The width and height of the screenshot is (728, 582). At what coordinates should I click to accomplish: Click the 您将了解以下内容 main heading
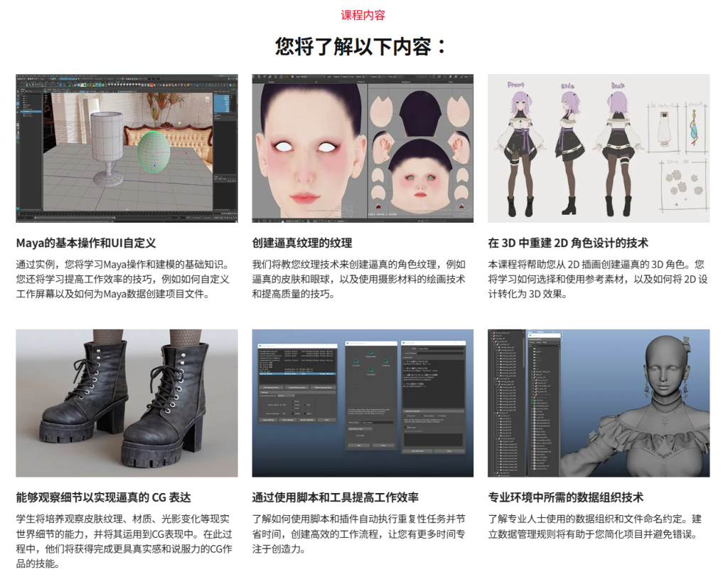point(363,46)
